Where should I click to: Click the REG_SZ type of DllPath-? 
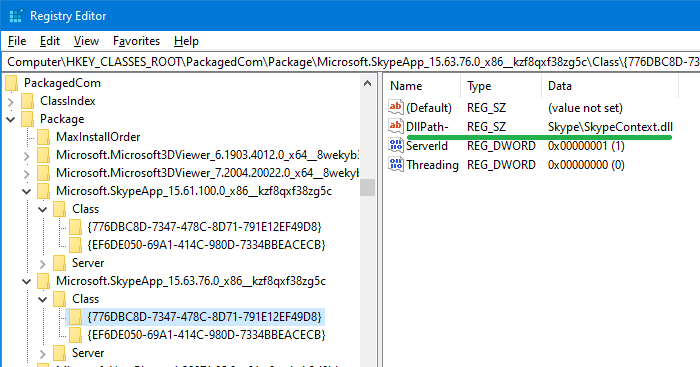tap(486, 127)
